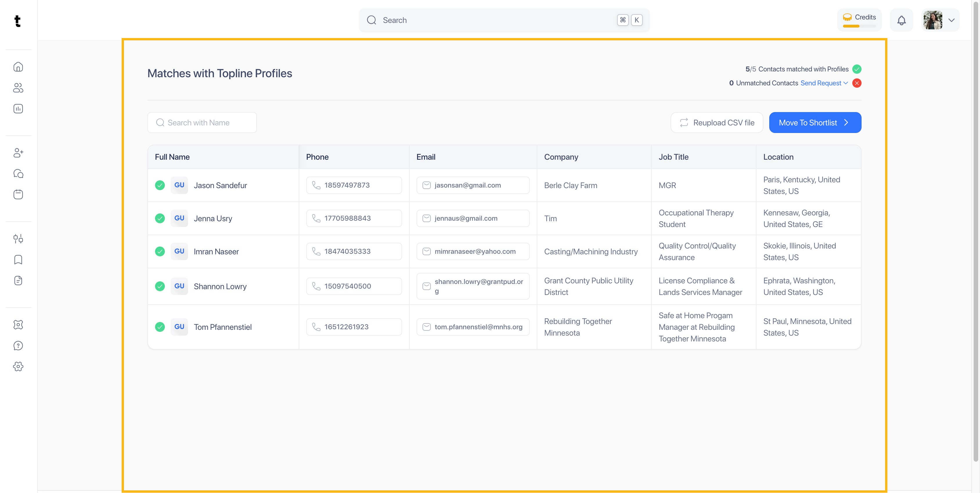Click the Full Name column header
980x493 pixels.
pos(172,157)
